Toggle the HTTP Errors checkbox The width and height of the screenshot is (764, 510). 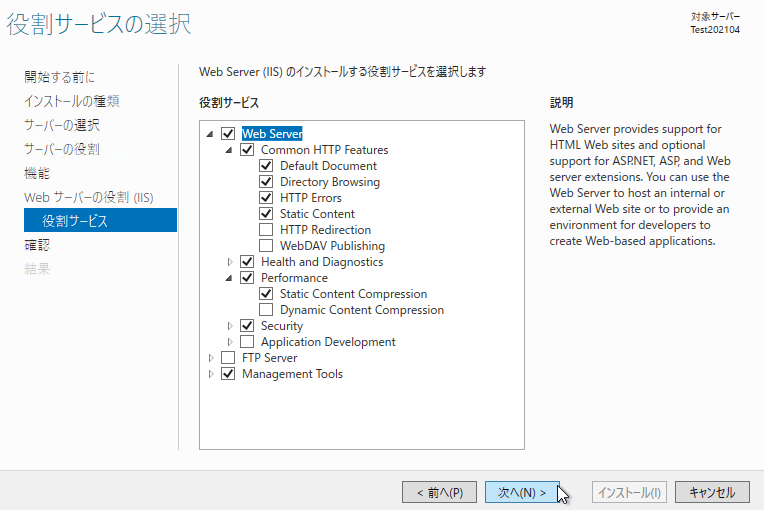[266, 198]
